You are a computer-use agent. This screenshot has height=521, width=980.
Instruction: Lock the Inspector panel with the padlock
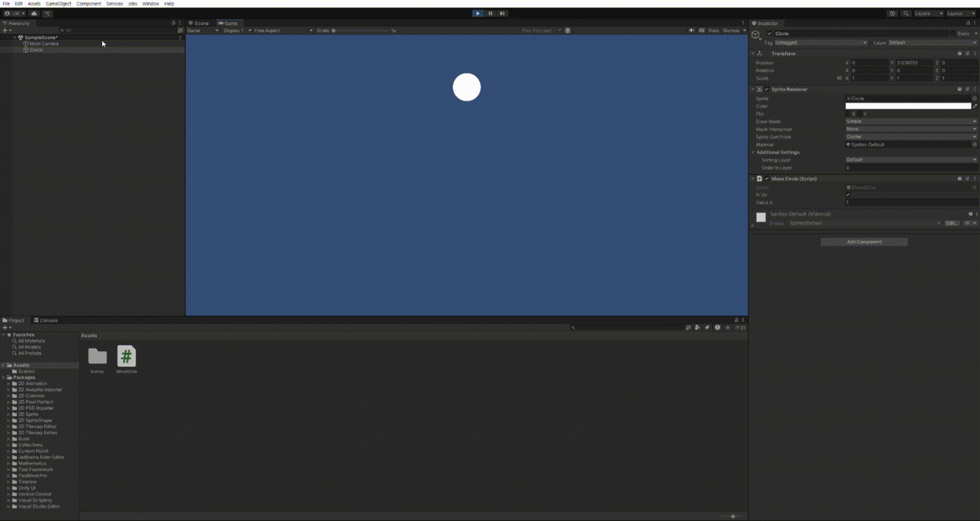pyautogui.click(x=968, y=23)
